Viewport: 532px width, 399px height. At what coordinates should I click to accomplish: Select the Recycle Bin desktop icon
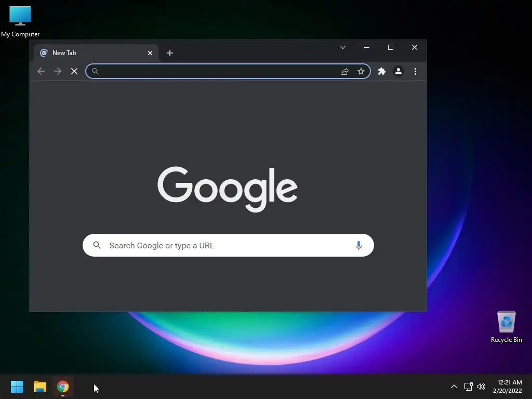click(506, 327)
